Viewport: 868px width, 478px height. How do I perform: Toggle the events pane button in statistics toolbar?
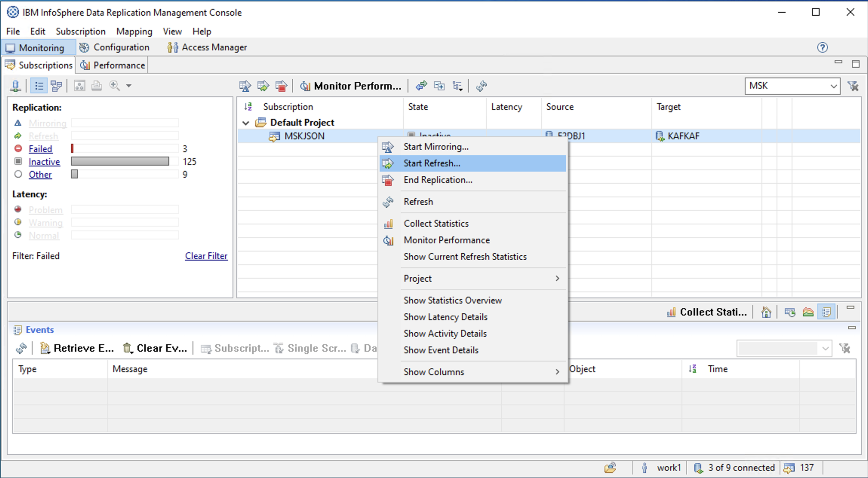coord(826,312)
